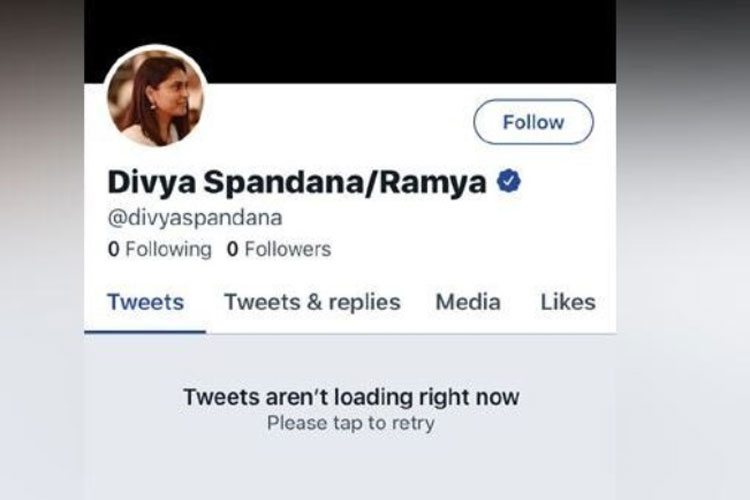Click the Divya Spandana/Ramya display name
The image size is (750, 500).
click(x=297, y=183)
